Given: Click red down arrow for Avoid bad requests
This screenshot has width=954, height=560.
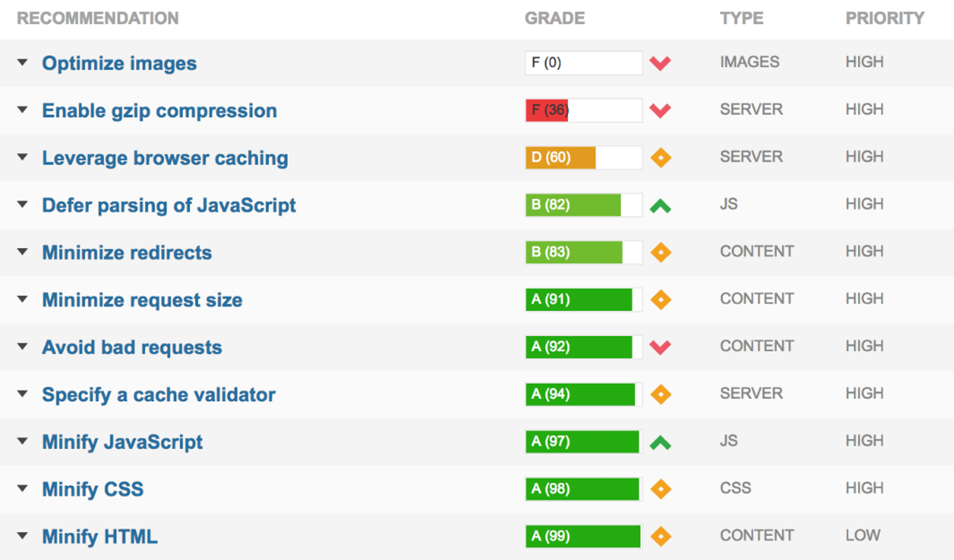Looking at the screenshot, I should pyautogui.click(x=660, y=347).
